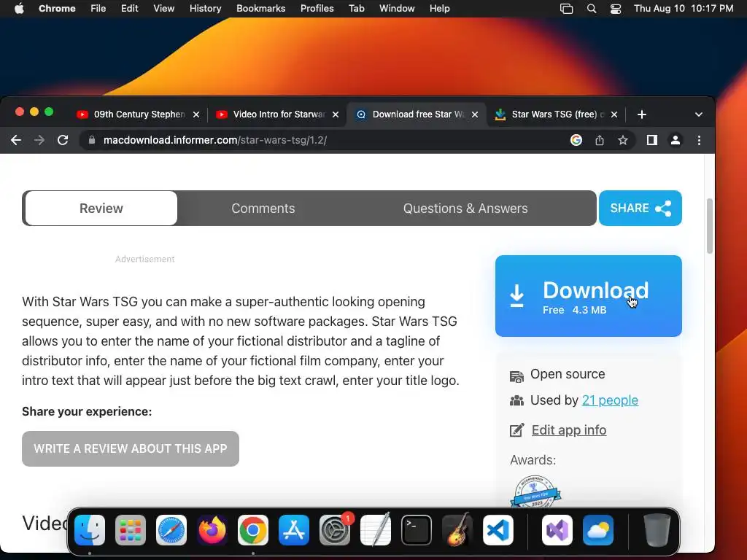Open Launchpad from the Dock

131,530
